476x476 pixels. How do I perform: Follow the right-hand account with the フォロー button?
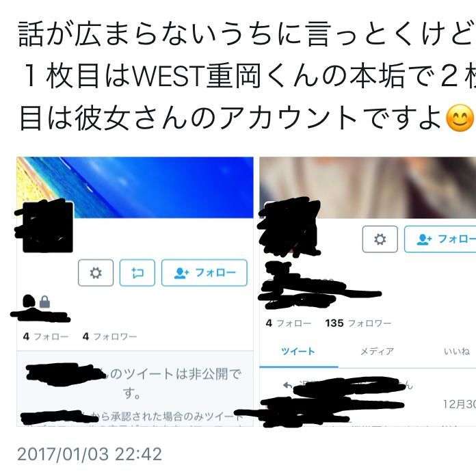pyautogui.click(x=440, y=239)
